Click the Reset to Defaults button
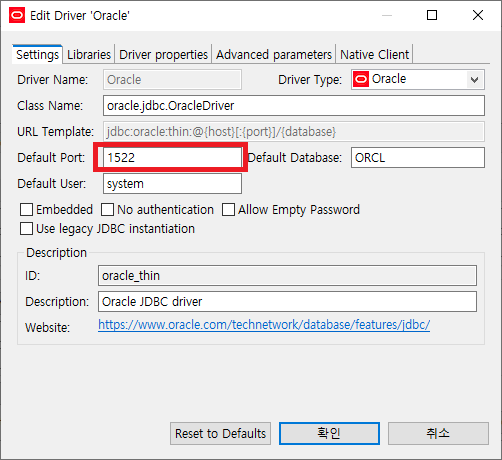 [220, 434]
